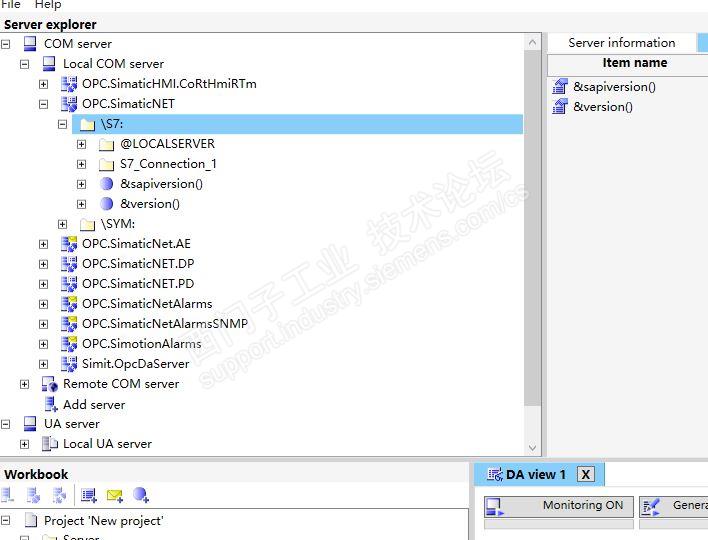Click the Monitoring ON button
The height and width of the screenshot is (540, 708).
click(559, 507)
